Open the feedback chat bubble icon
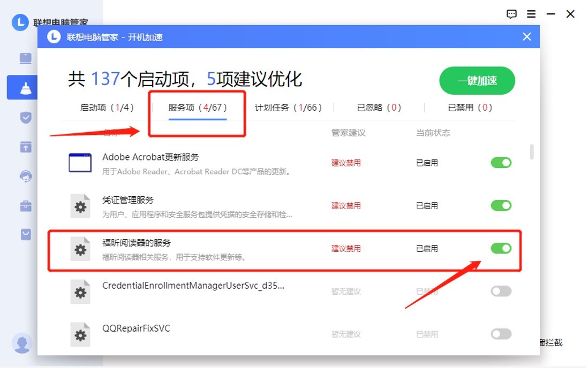The height and width of the screenshot is (368, 588). (511, 14)
